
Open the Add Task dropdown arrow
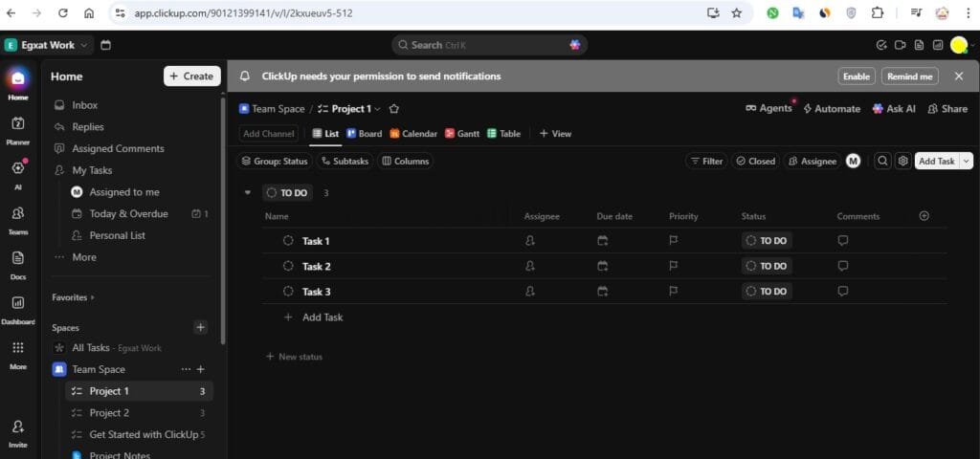point(966,162)
